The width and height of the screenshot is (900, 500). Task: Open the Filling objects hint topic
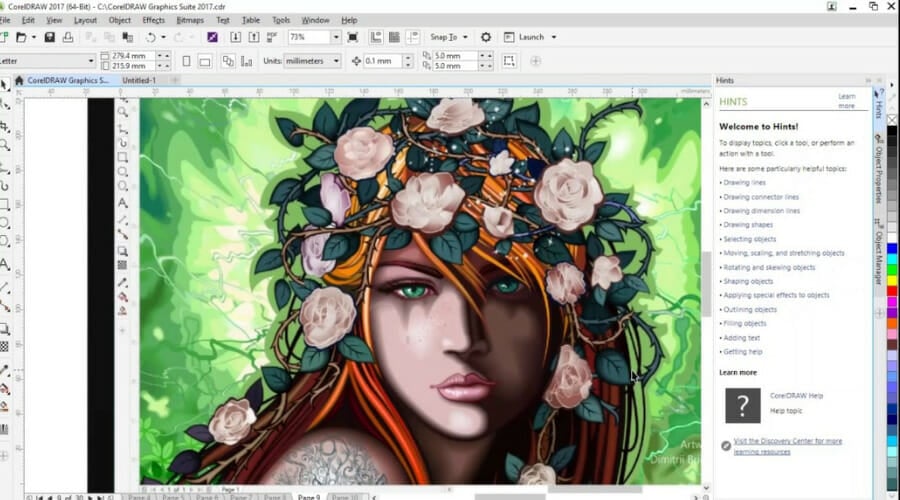click(x=744, y=323)
